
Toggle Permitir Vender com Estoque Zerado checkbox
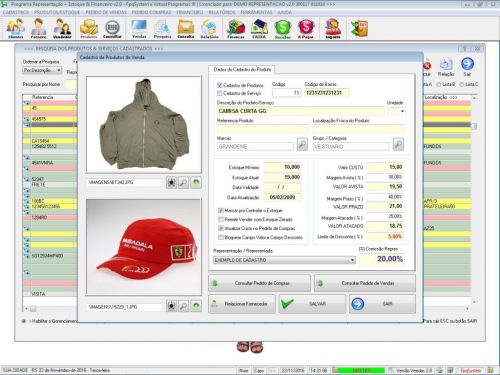click(x=220, y=219)
